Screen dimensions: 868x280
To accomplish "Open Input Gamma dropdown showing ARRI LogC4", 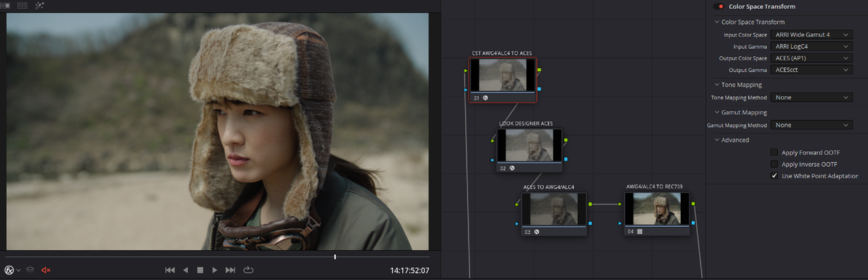I will pos(811,47).
